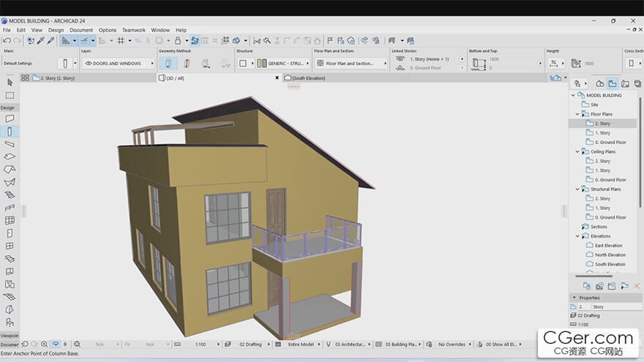Collapse the Elevations tree node

point(577,236)
